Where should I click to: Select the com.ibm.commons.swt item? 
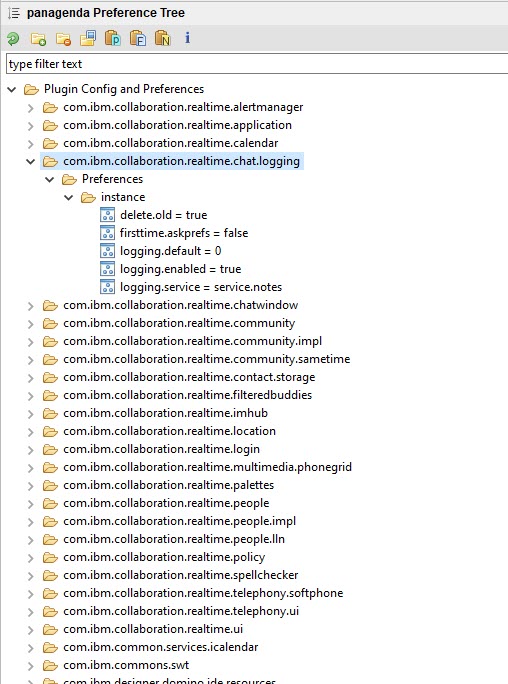(126, 665)
